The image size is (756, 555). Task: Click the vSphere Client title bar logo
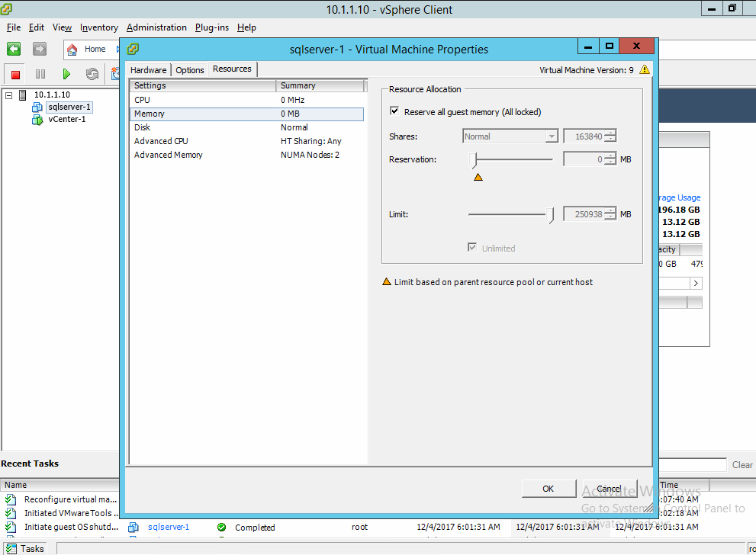click(6, 8)
